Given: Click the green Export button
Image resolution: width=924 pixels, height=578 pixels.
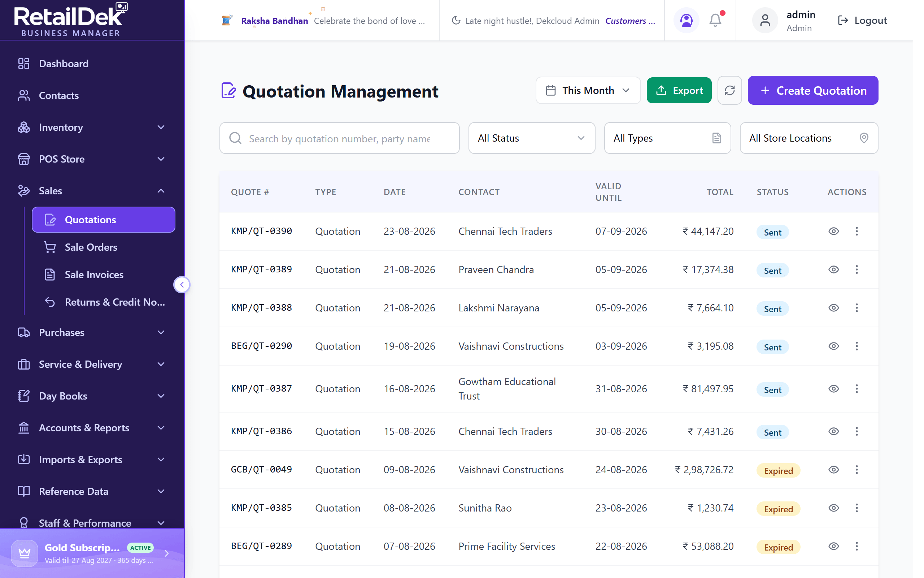Looking at the screenshot, I should [x=679, y=90].
